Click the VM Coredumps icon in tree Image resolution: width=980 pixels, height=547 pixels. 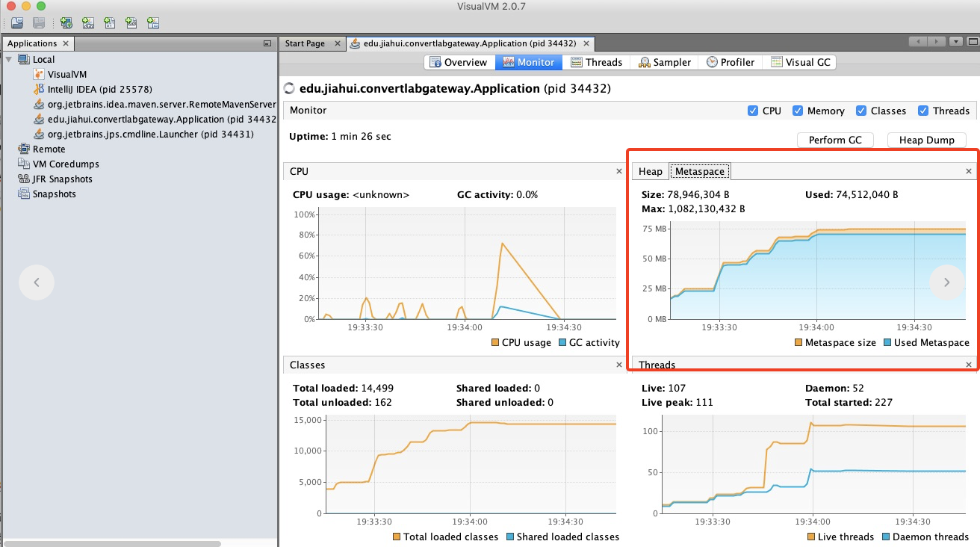coord(24,164)
